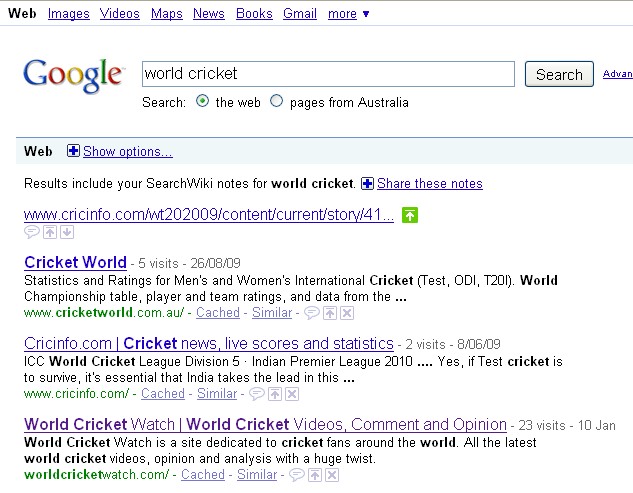Remove the Cricinfo.com result
Screen dimensions: 633x493
click(292, 394)
